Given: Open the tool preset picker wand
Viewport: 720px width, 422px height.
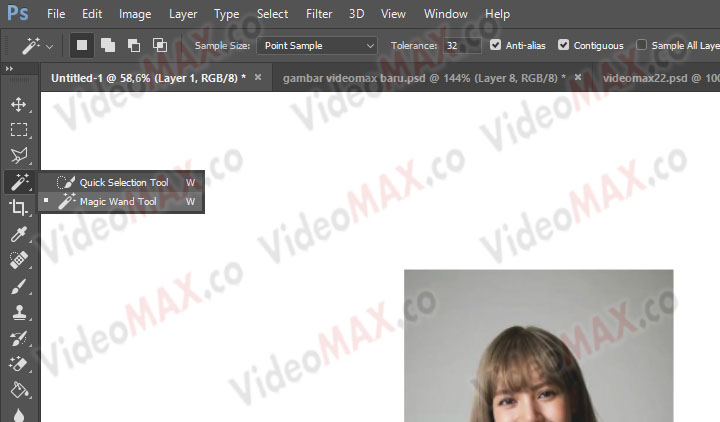Looking at the screenshot, I should point(37,45).
